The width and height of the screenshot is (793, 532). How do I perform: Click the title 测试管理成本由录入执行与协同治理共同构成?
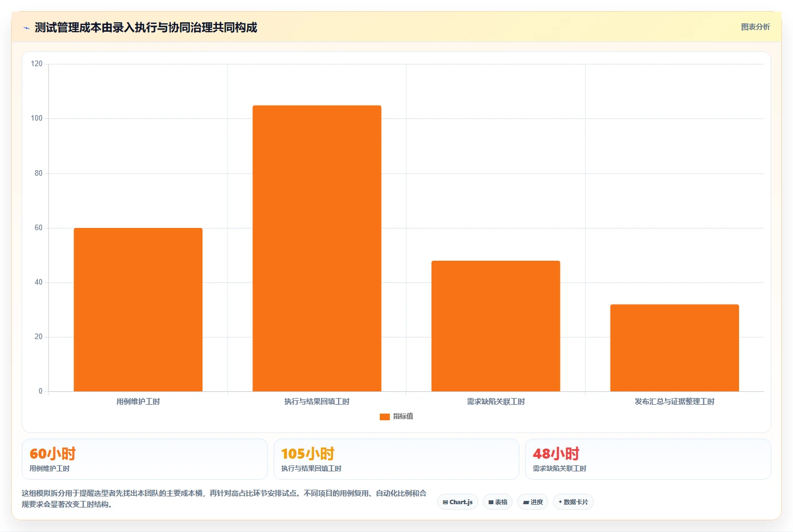[146, 27]
